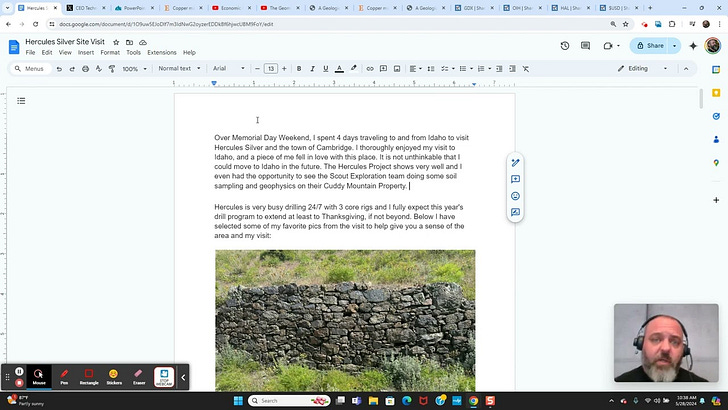728x410 pixels.
Task: Toggle underline formatting
Action: click(x=326, y=69)
